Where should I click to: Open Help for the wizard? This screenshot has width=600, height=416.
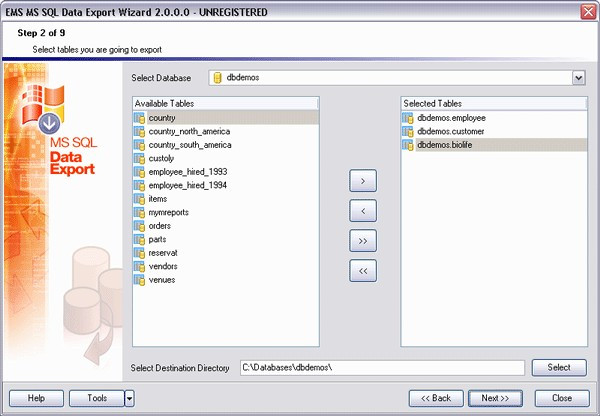(x=36, y=398)
